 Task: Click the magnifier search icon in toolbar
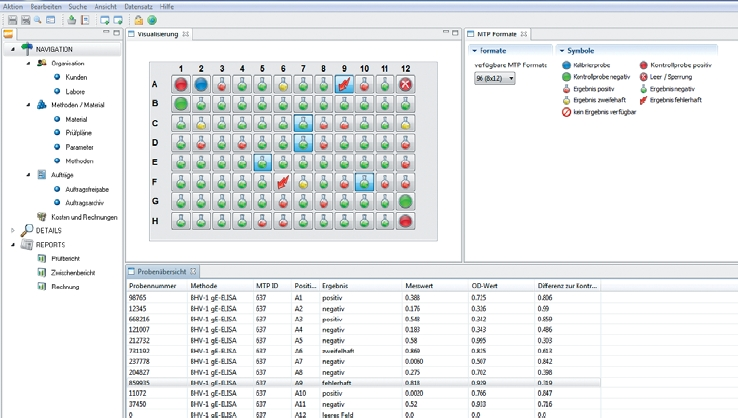click(38, 20)
